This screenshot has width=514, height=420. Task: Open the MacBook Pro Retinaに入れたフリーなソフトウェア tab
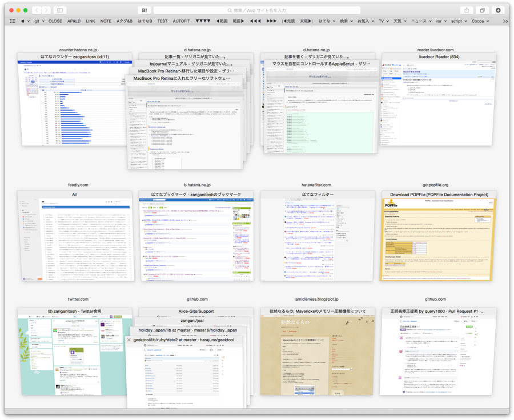pos(185,122)
